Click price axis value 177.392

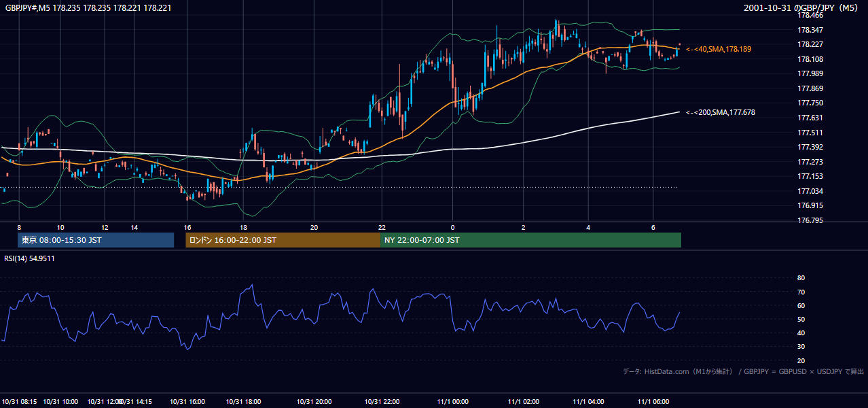810,147
